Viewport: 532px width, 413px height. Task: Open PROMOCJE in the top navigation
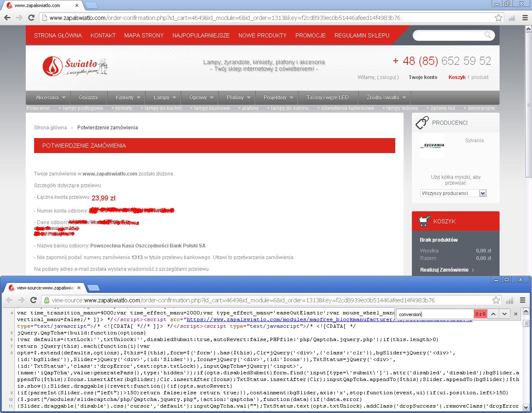point(310,35)
